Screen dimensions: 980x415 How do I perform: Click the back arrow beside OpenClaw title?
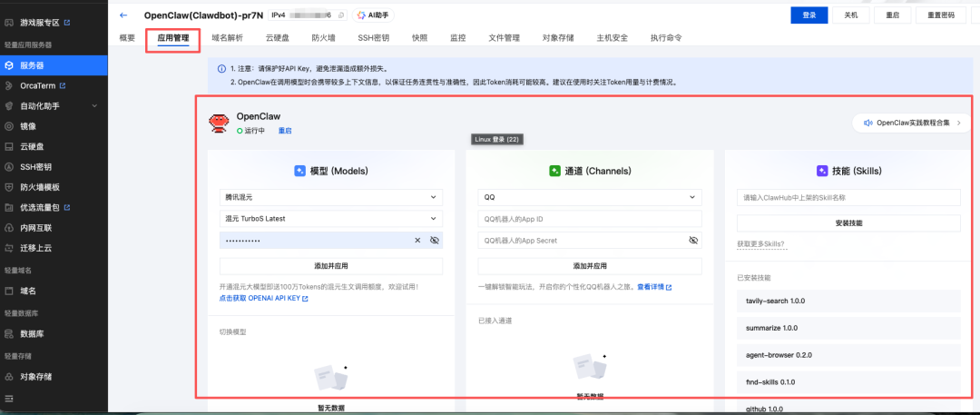123,15
